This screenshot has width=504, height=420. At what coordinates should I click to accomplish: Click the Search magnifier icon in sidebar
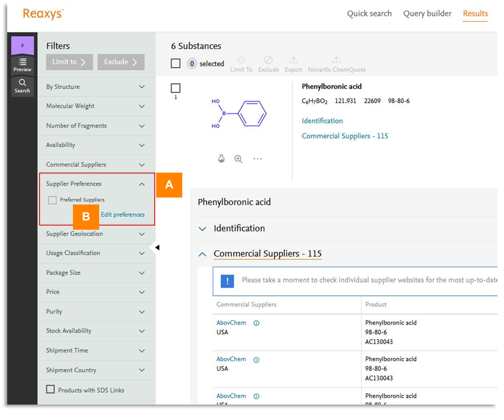(x=22, y=86)
